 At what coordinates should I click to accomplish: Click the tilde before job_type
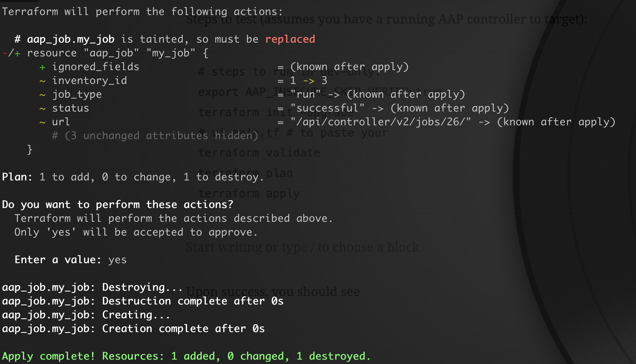(x=42, y=95)
